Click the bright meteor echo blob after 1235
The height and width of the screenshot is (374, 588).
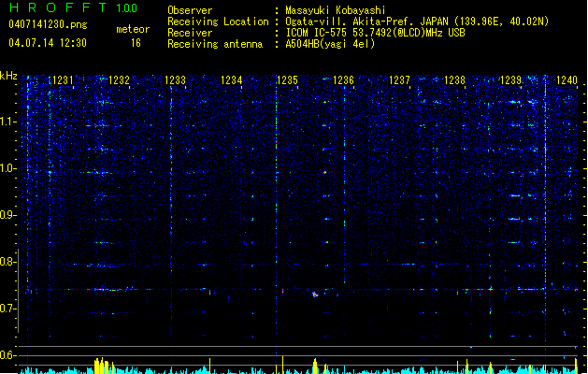point(315,295)
